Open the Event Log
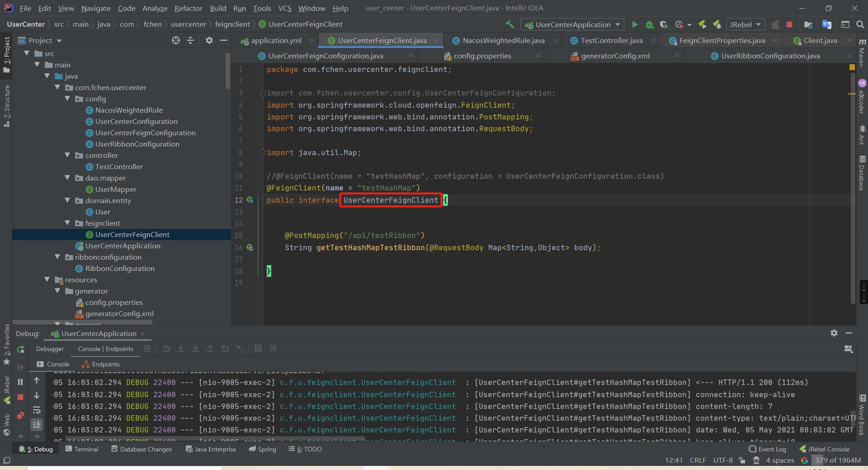Image resolution: width=868 pixels, height=470 pixels. (x=767, y=449)
